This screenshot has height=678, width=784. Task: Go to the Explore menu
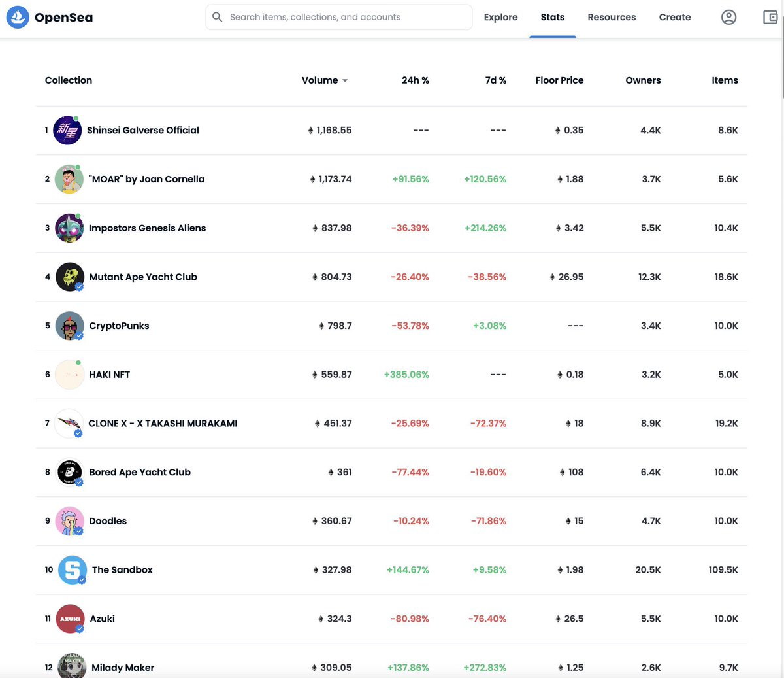(x=500, y=17)
